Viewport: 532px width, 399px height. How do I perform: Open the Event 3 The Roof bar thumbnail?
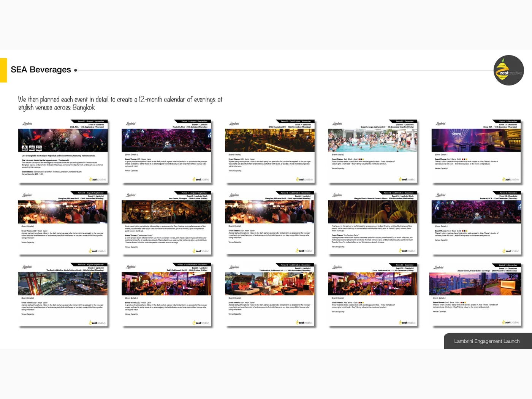click(63, 295)
